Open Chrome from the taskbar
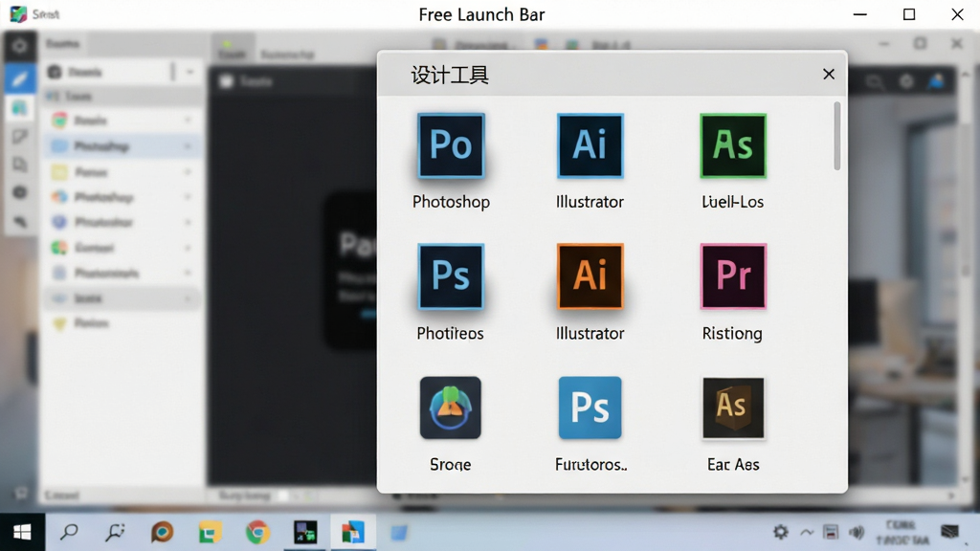 (x=257, y=532)
